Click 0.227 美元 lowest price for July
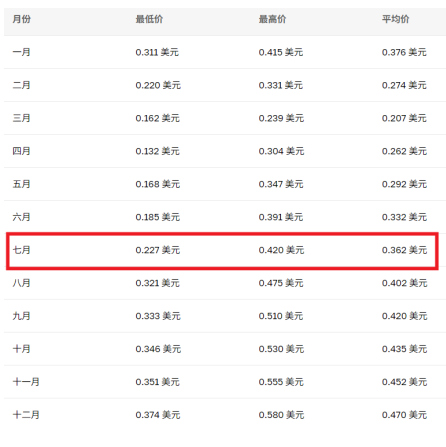The width and height of the screenshot is (446, 447). tap(158, 250)
